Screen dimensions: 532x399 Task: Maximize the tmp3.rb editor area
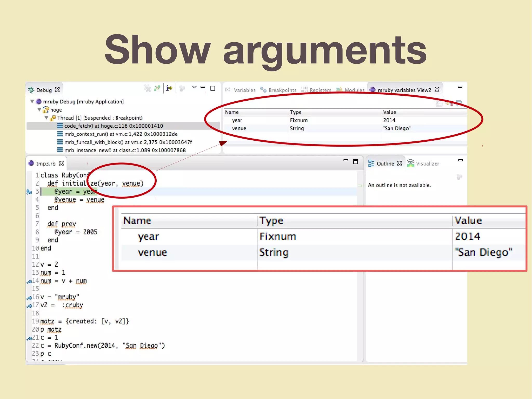[356, 162]
